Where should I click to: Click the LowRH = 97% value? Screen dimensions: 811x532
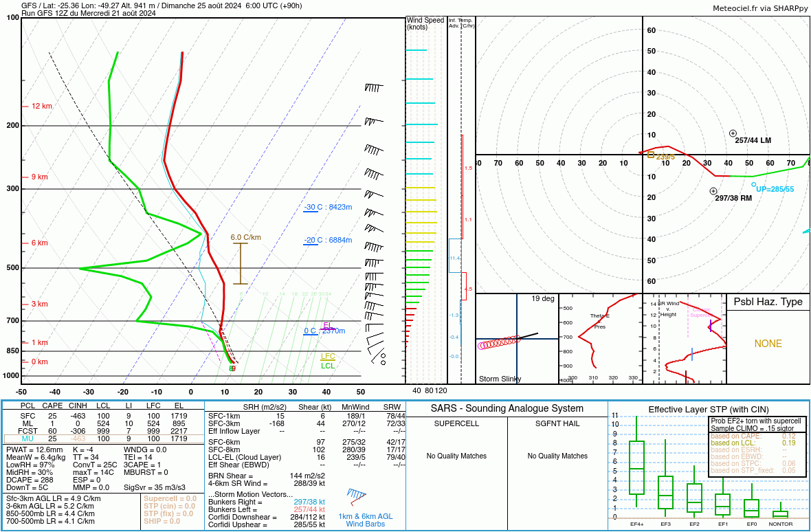(30, 465)
